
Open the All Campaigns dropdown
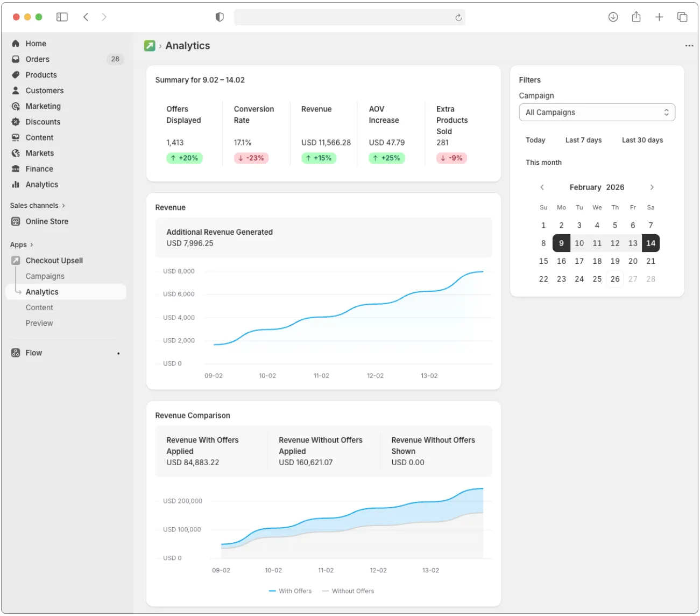pos(597,112)
